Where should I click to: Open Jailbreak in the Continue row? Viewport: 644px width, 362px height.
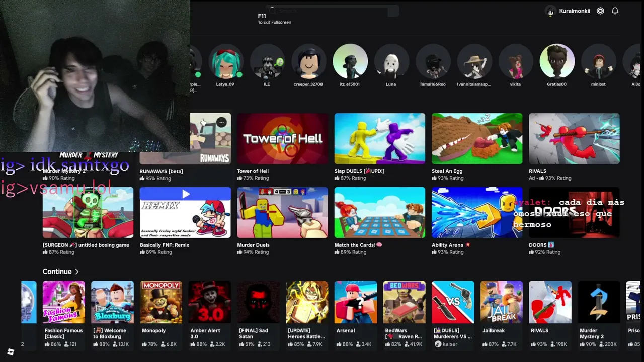tap(502, 302)
